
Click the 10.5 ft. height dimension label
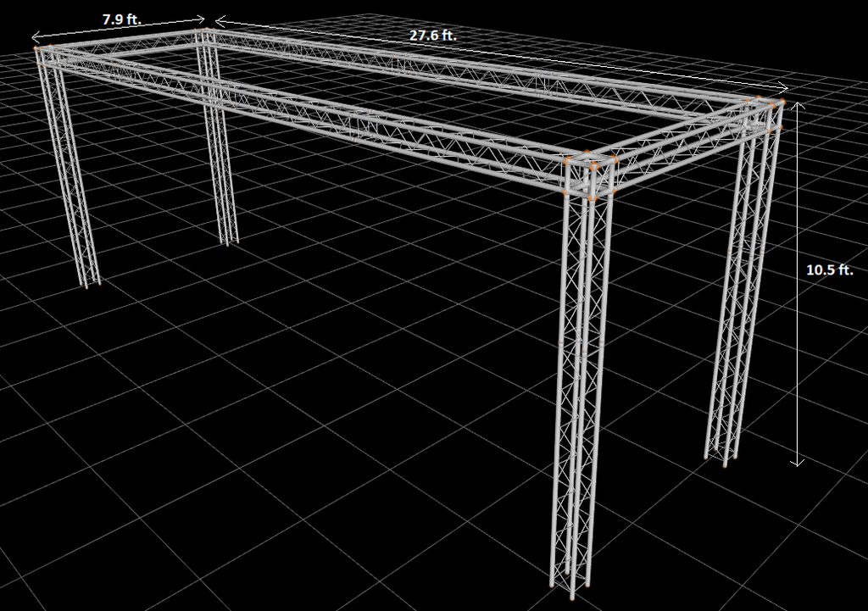tap(829, 270)
